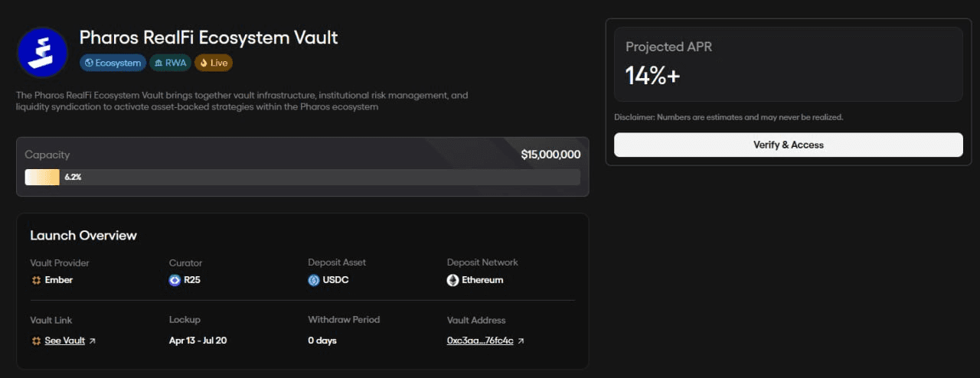
Task: Click the external arrow beside vault address
Action: (x=521, y=341)
